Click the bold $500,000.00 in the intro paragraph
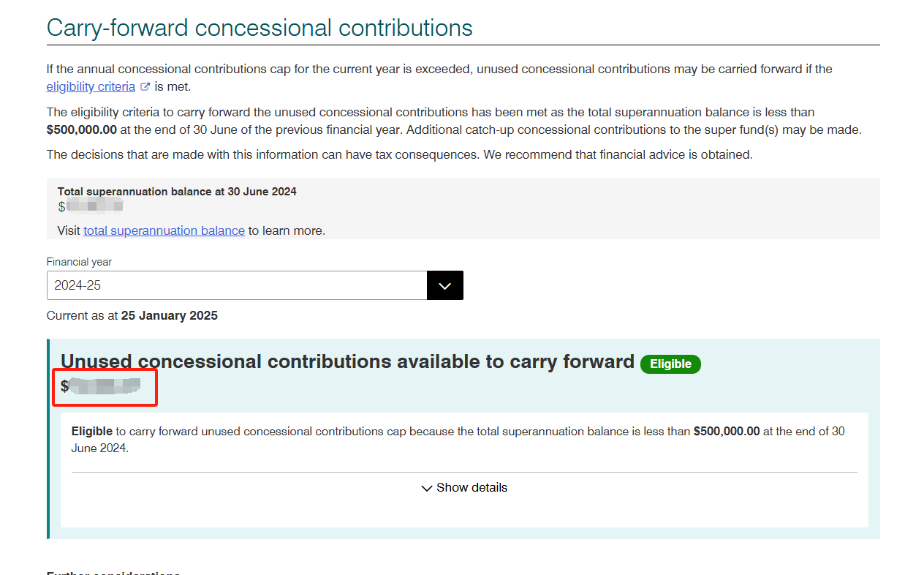924x575 pixels. coord(81,130)
